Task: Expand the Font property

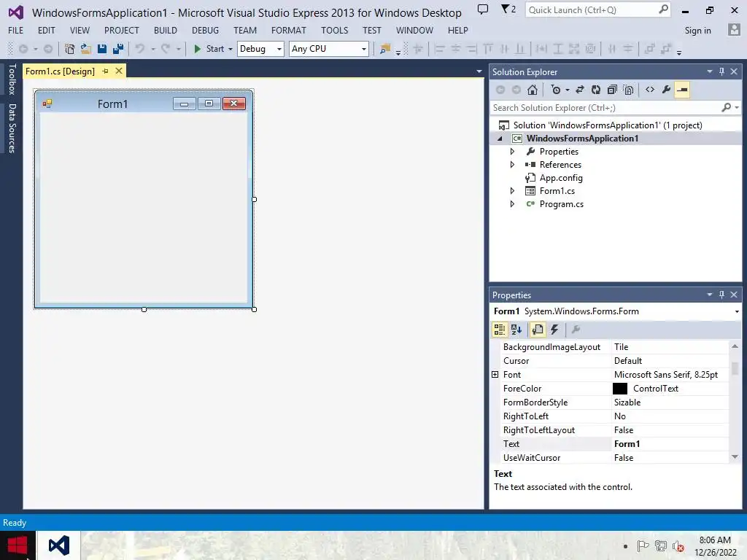Action: (495, 375)
